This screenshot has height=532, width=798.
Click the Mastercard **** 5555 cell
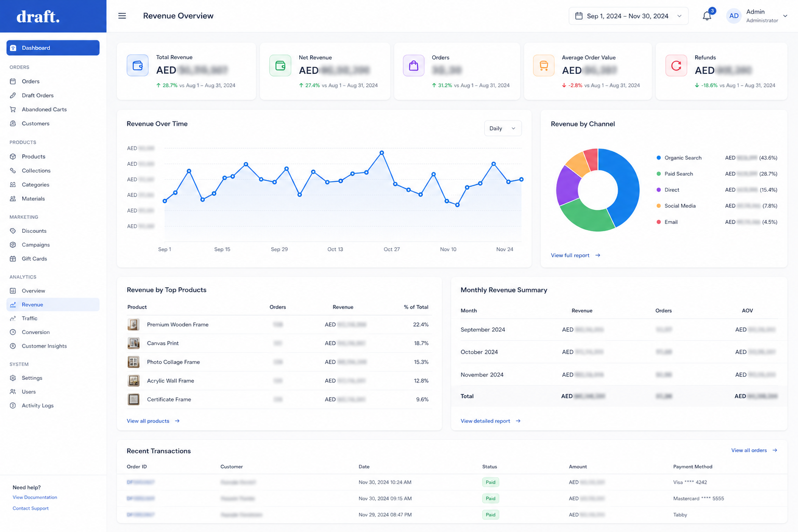click(x=698, y=499)
